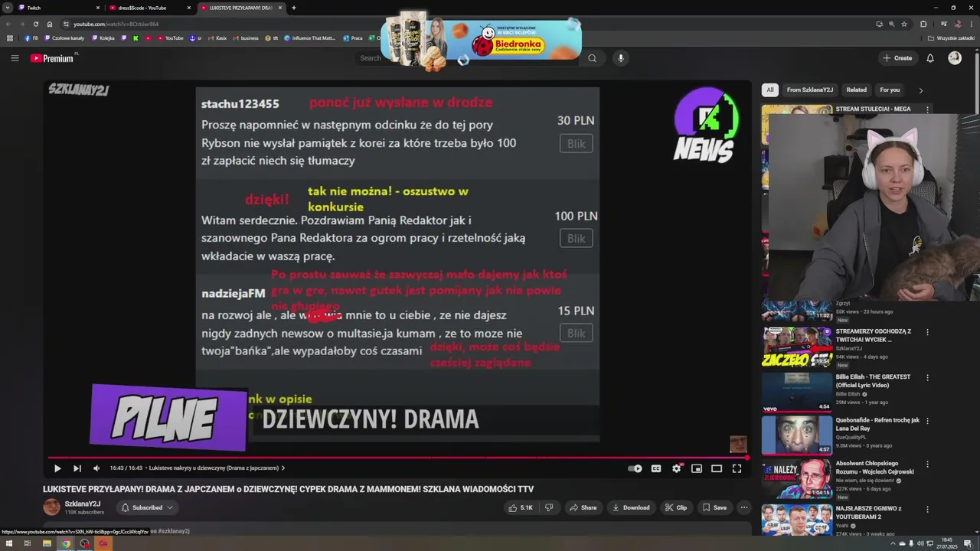Open options for Absolwent Chłopskiego Rozumu video
980x551 pixels.
click(x=927, y=465)
